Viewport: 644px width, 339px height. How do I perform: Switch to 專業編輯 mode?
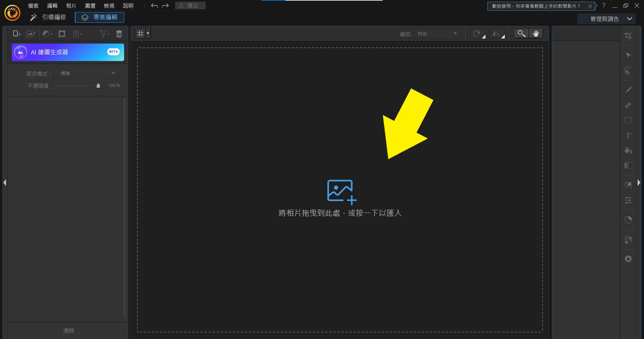(x=100, y=17)
